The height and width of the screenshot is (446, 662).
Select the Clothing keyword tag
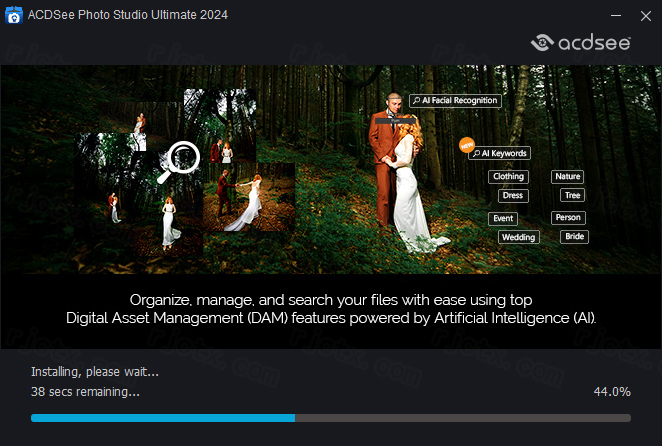click(x=508, y=177)
